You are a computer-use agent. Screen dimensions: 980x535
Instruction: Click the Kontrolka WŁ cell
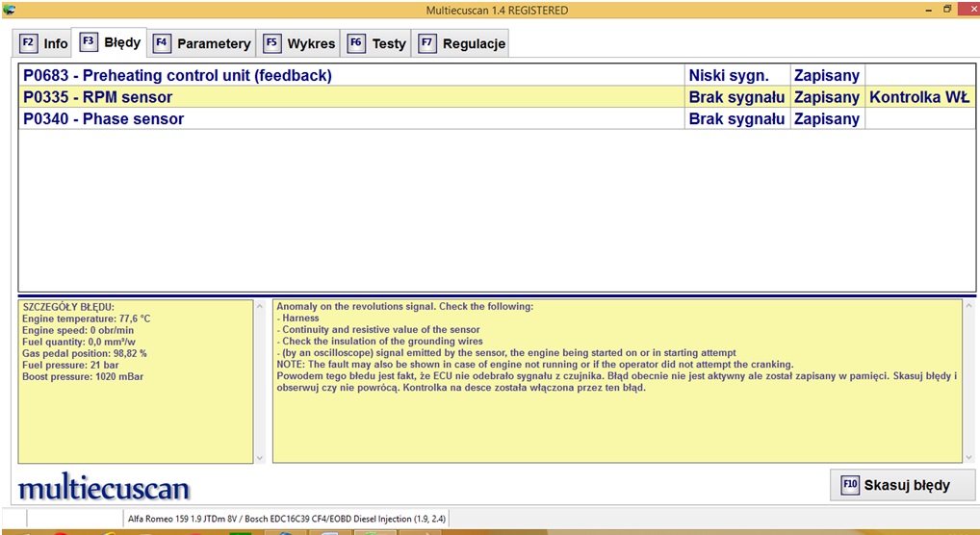pos(919,97)
